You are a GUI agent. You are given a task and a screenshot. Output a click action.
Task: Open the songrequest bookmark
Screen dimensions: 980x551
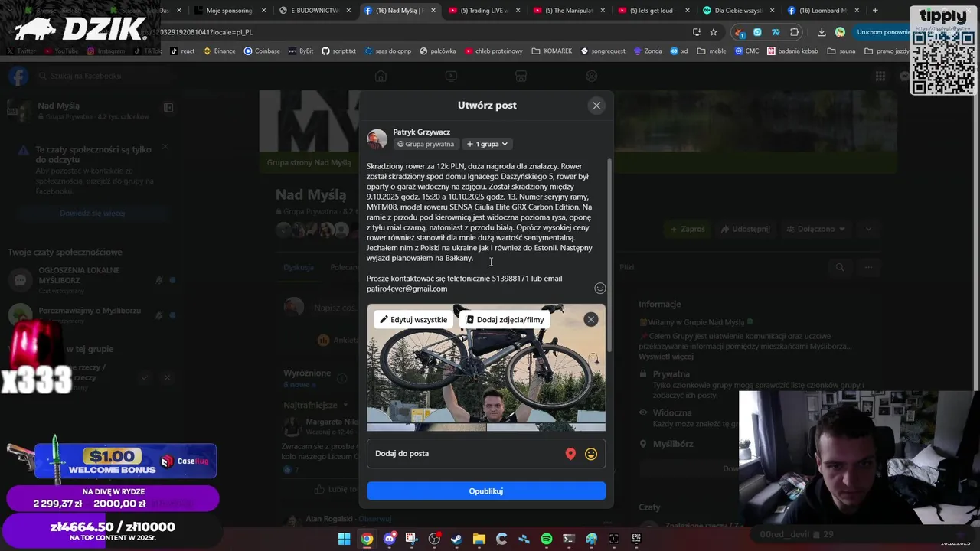point(603,51)
